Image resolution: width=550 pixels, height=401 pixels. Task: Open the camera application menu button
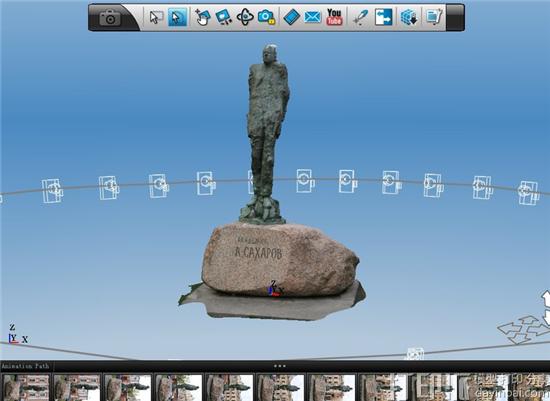110,18
